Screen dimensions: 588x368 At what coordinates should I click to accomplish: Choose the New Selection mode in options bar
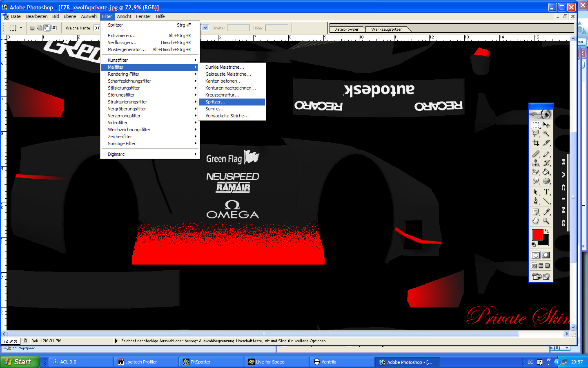(32, 28)
